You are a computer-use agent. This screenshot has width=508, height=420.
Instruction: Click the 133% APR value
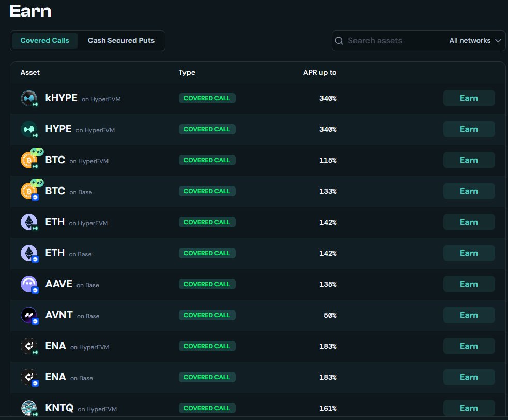[x=328, y=191]
